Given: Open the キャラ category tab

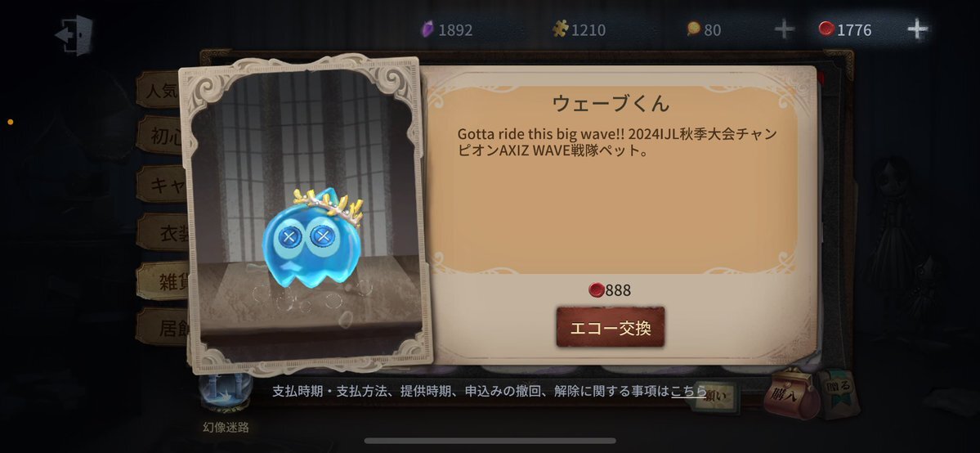Looking at the screenshot, I should [163, 185].
